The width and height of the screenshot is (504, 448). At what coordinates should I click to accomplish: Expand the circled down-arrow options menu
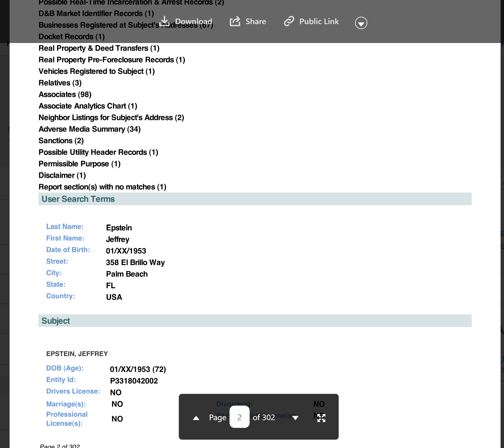(x=361, y=23)
